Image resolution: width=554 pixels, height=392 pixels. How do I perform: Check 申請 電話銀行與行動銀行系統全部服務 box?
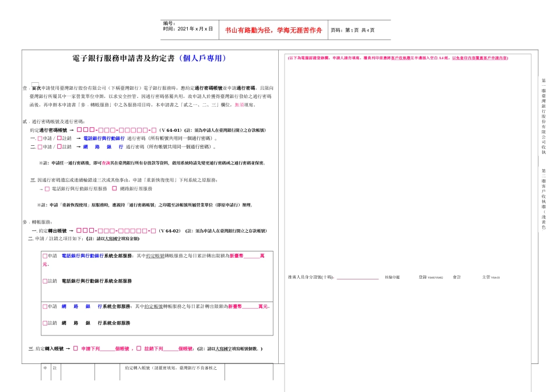click(45, 256)
